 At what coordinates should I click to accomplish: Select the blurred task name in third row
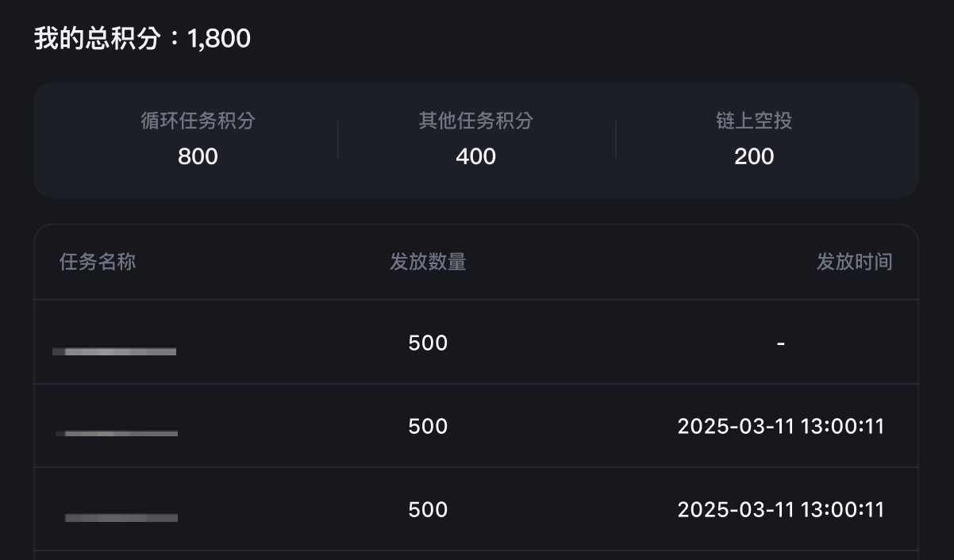click(x=121, y=517)
